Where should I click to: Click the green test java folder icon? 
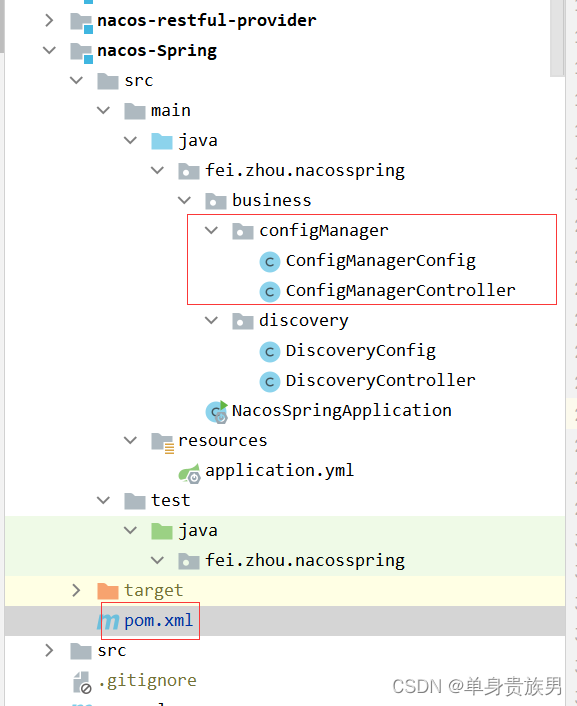(162, 531)
